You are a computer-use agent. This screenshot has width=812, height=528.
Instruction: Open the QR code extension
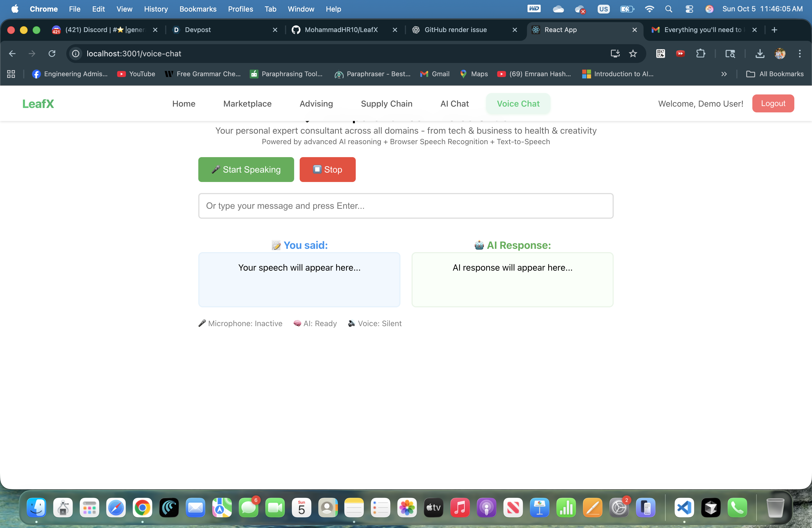661,54
